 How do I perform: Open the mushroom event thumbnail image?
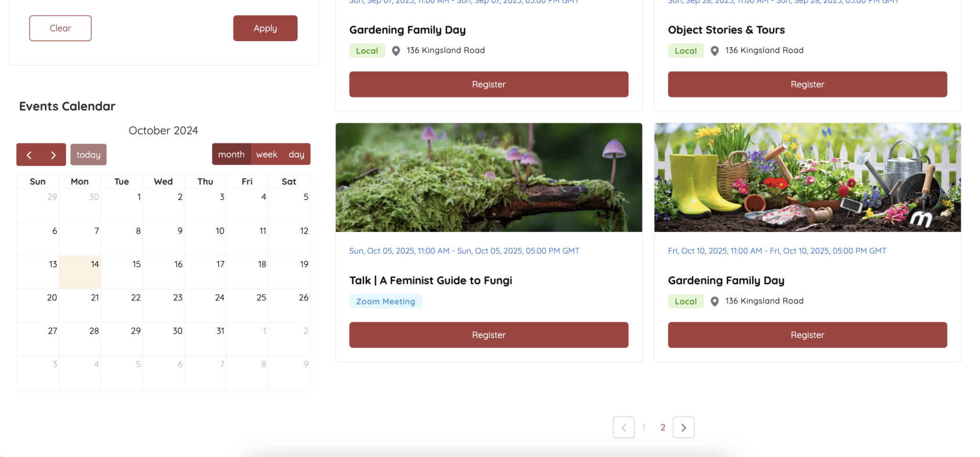[489, 177]
